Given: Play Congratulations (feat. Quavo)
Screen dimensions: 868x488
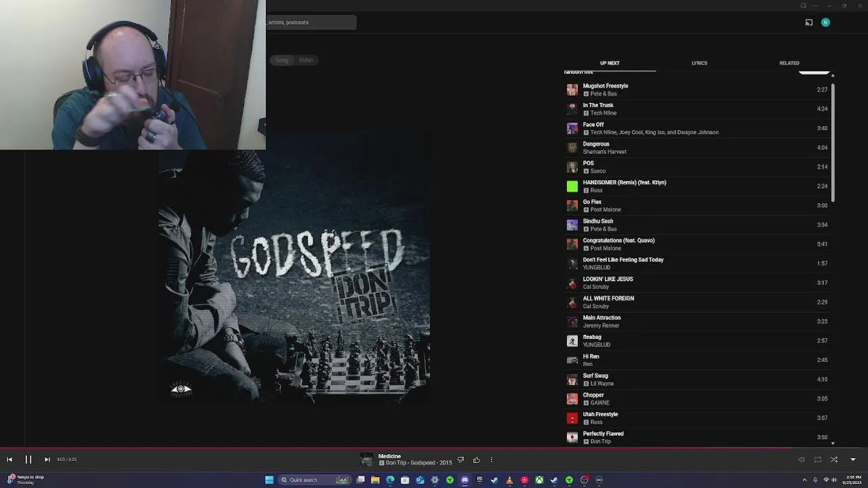Looking at the screenshot, I should pyautogui.click(x=696, y=244).
